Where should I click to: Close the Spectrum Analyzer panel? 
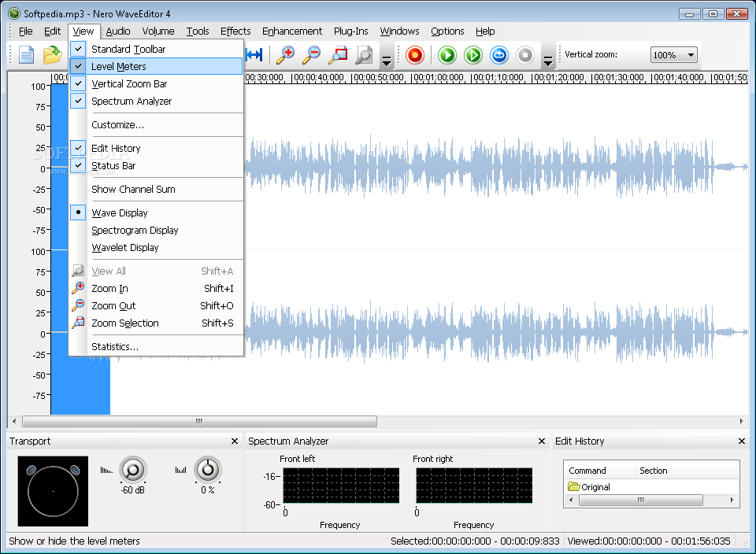click(542, 441)
